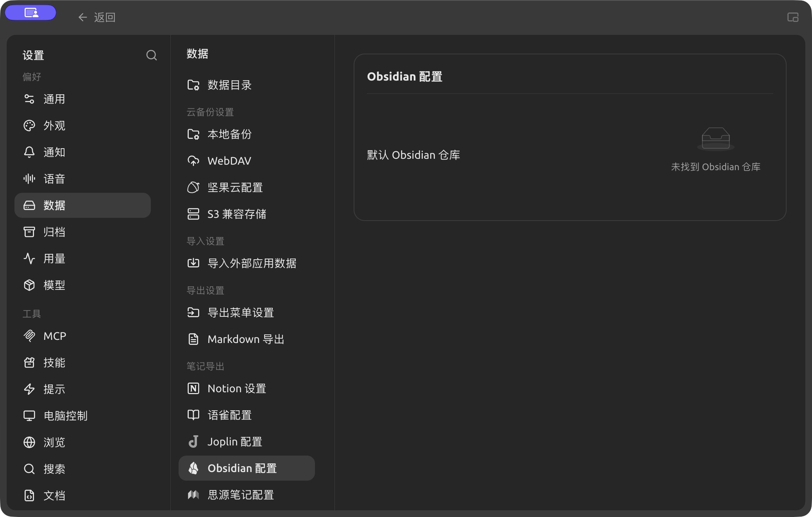Click the 坚果云配置 nut icon
Viewport: 812px width, 517px height.
[193, 187]
